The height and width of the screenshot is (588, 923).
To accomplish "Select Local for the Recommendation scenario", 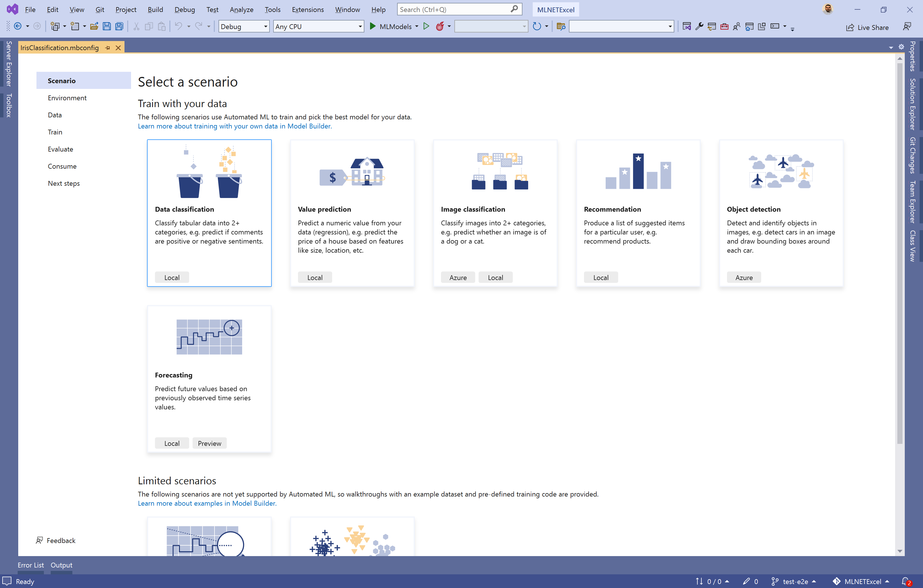I will [x=601, y=277].
